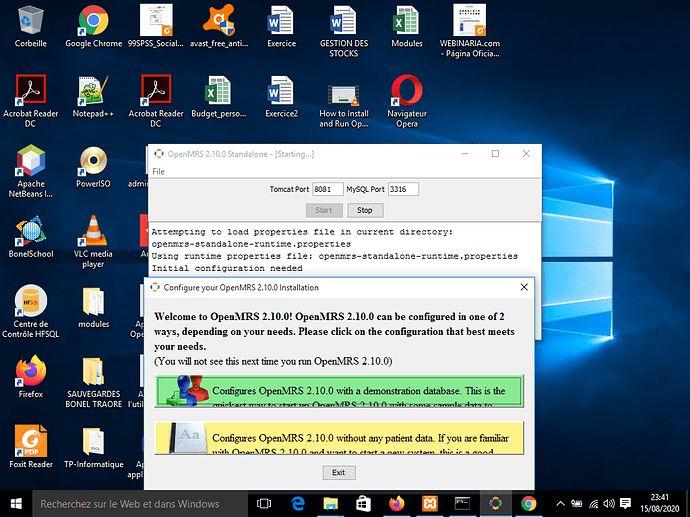Open Microsoft Store from taskbar

(363, 504)
